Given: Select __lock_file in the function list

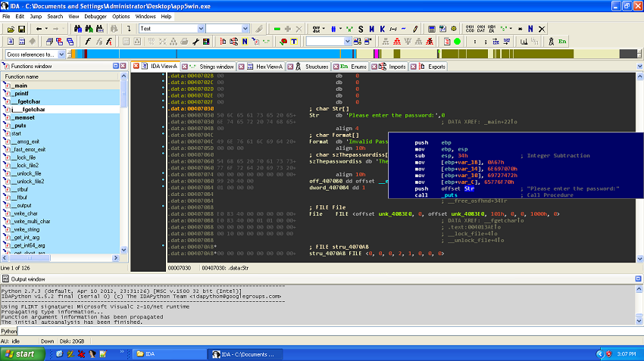Looking at the screenshot, I should (23, 157).
